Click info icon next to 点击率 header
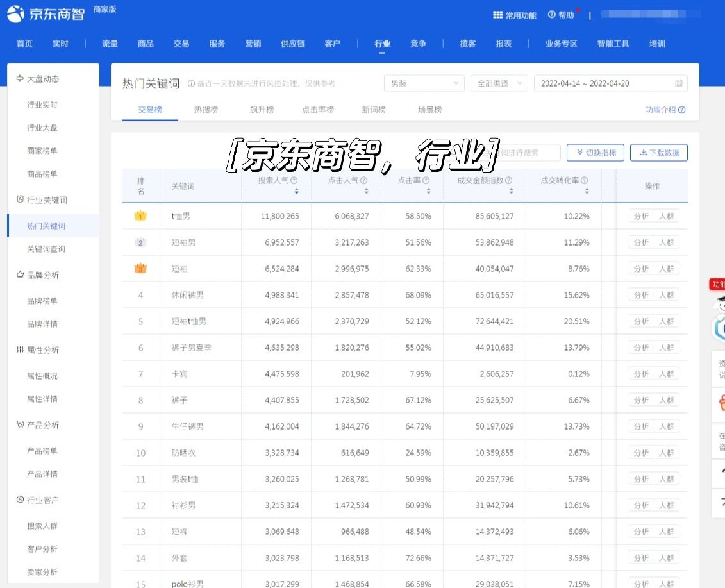This screenshot has width=725, height=588. coord(426,180)
